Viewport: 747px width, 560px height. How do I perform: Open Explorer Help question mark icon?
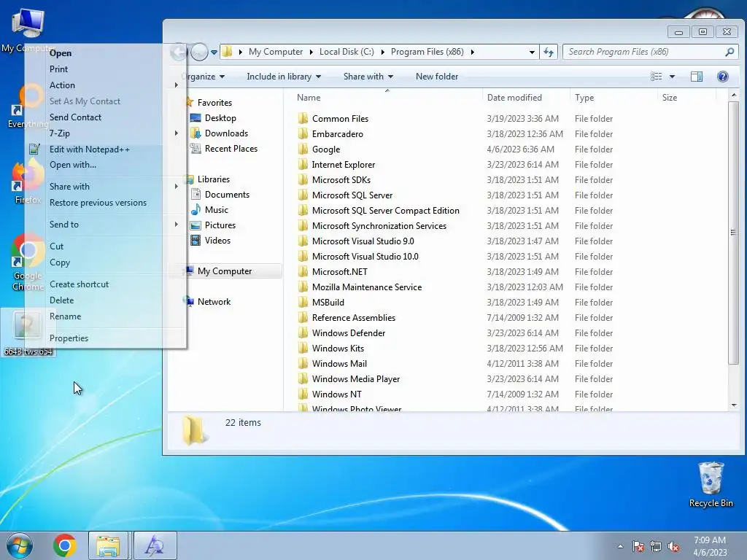pos(723,76)
